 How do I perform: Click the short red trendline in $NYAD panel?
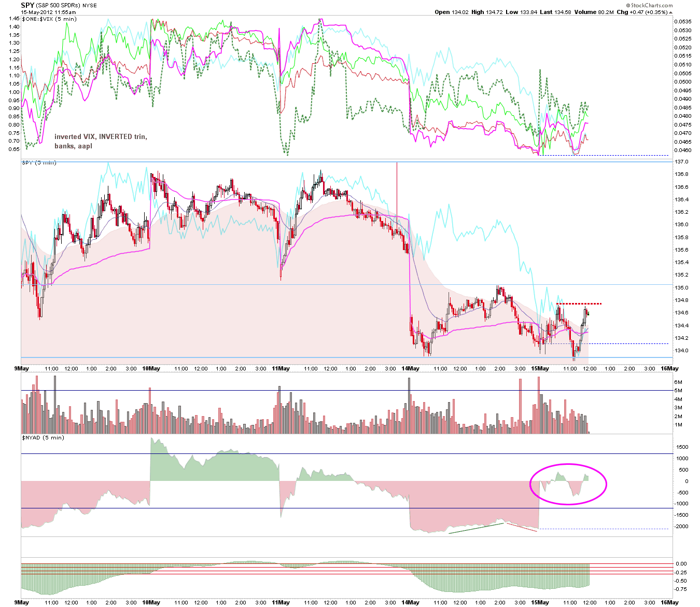[x=522, y=527]
